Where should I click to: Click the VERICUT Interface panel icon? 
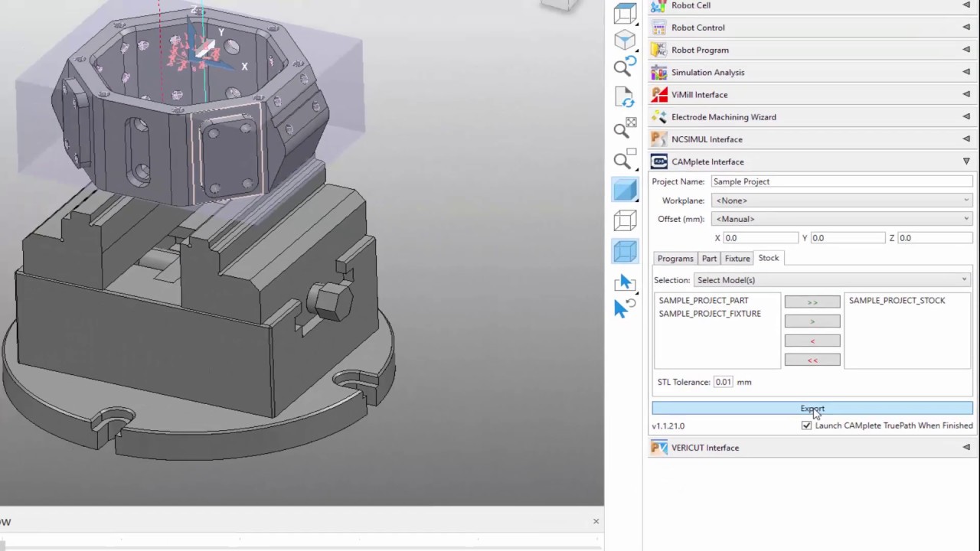point(658,448)
